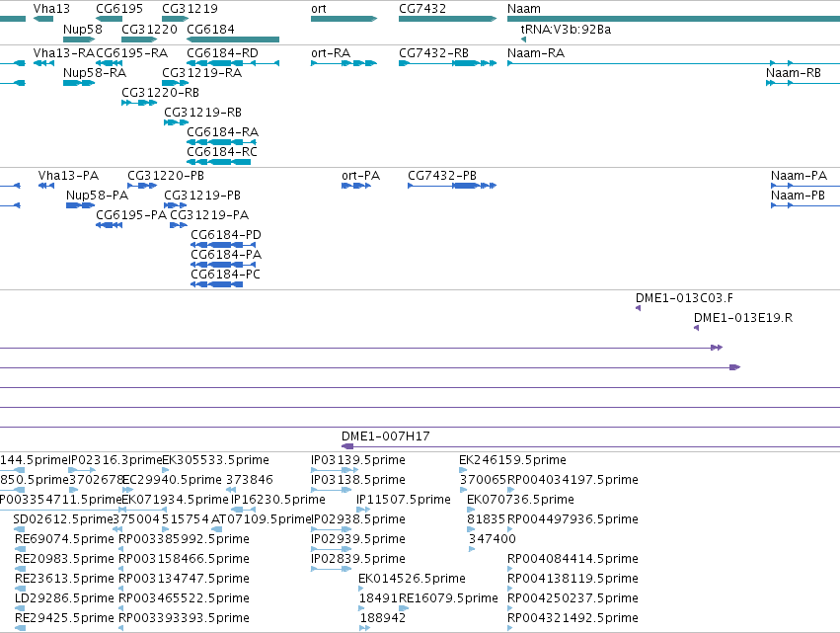Select the Vha13 gene bar
The height and width of the screenshot is (633, 840).
click(43, 19)
